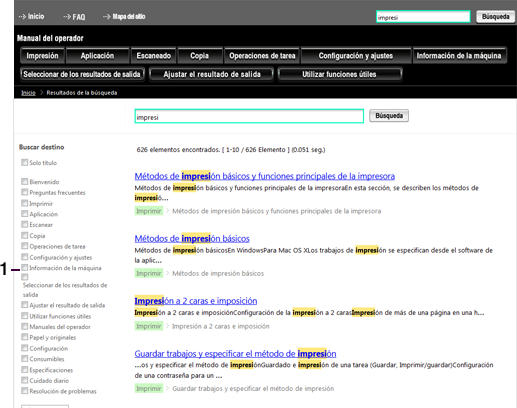Open the Impresión a 2 caras e imposición result

[x=196, y=301]
